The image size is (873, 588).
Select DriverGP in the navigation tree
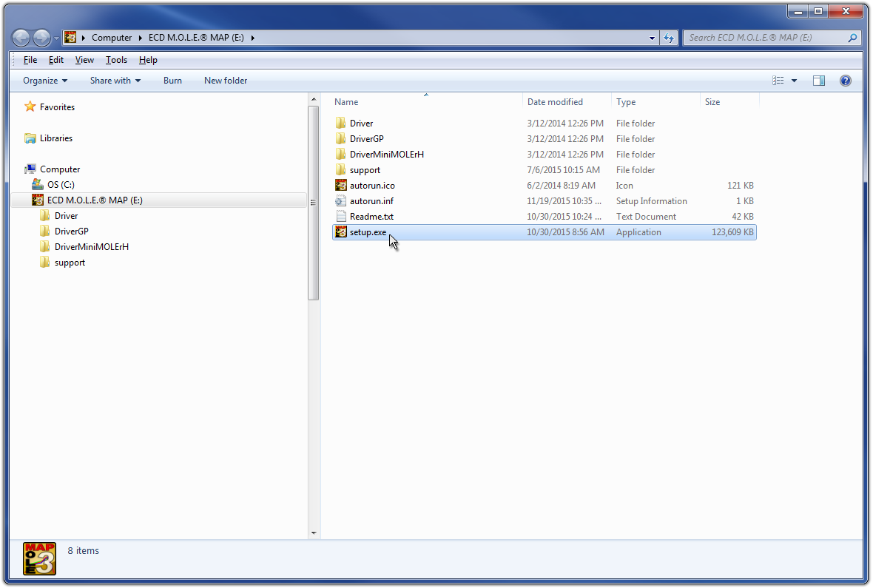point(71,231)
